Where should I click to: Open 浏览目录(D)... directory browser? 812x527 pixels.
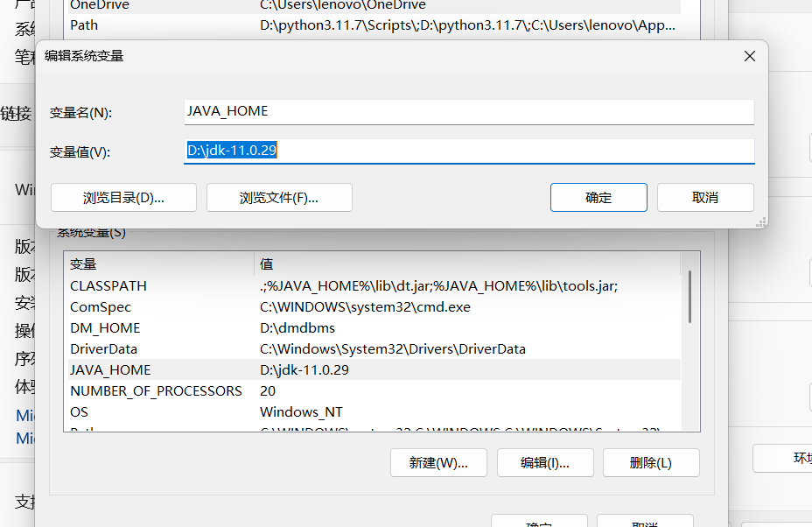[x=123, y=198]
